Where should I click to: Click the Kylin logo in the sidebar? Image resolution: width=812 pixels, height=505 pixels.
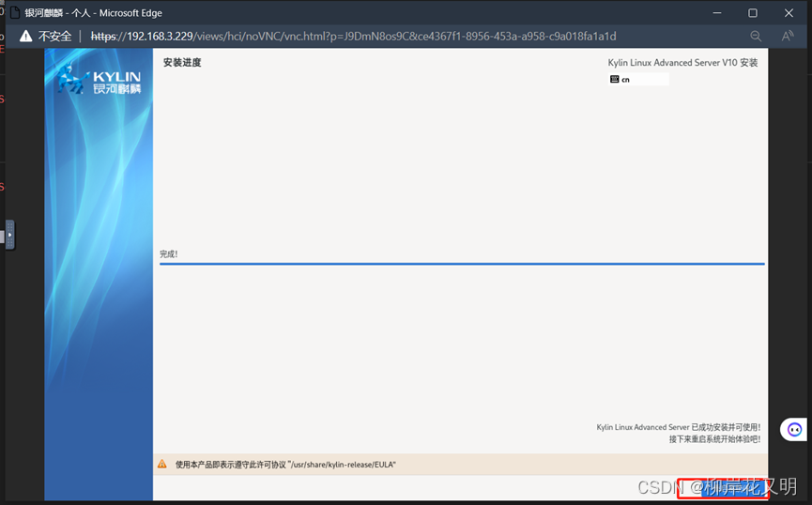[x=99, y=79]
